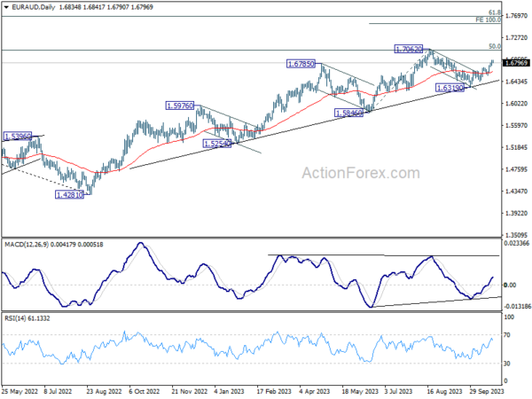This screenshot has height=399, width=532.
Task: Click the 1.60220 price axis value
Action: pyautogui.click(x=516, y=104)
